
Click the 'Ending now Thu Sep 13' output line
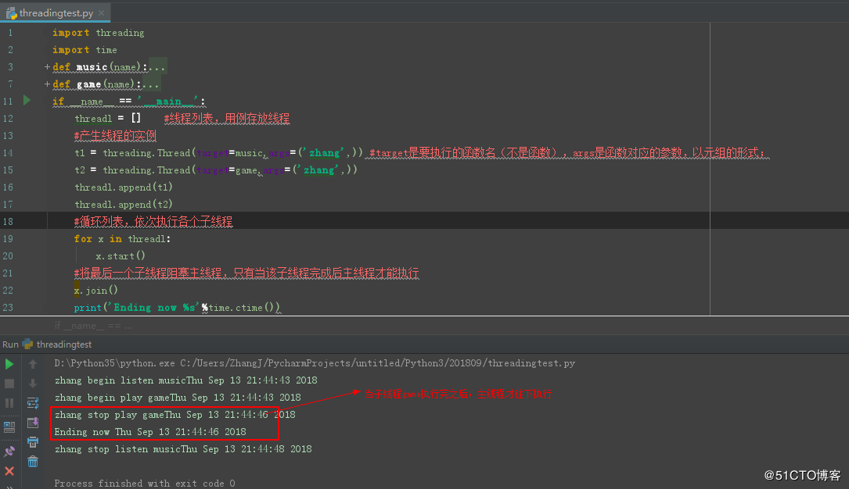click(x=150, y=432)
